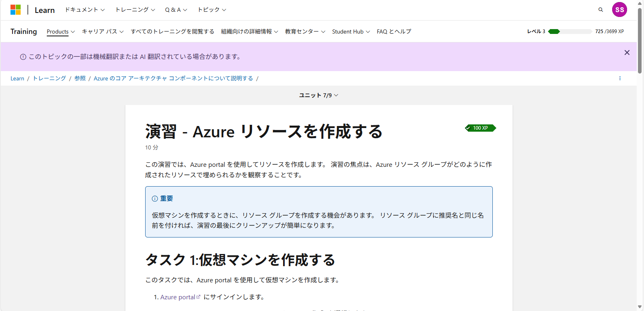Expand the トピック menu

point(212,10)
